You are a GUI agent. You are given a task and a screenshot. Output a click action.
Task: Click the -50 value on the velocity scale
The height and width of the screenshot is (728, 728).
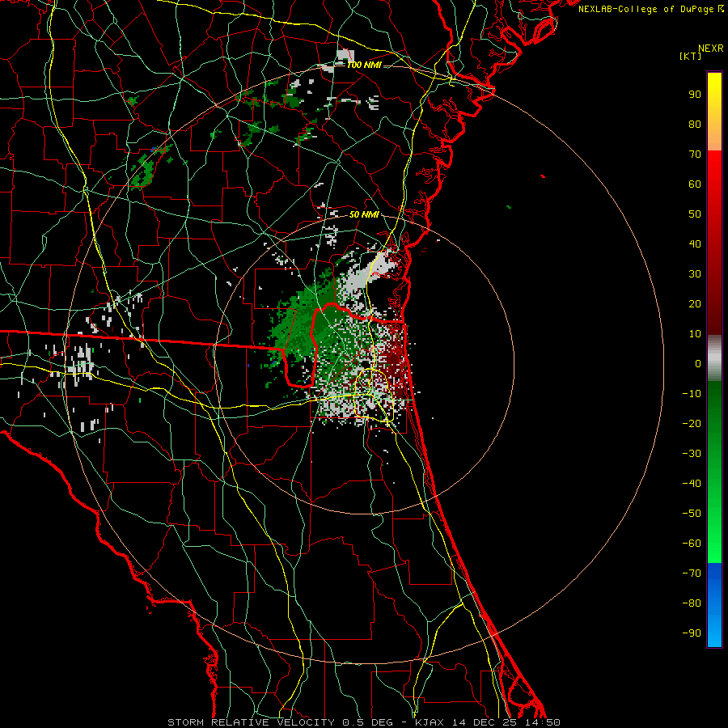coord(692,513)
